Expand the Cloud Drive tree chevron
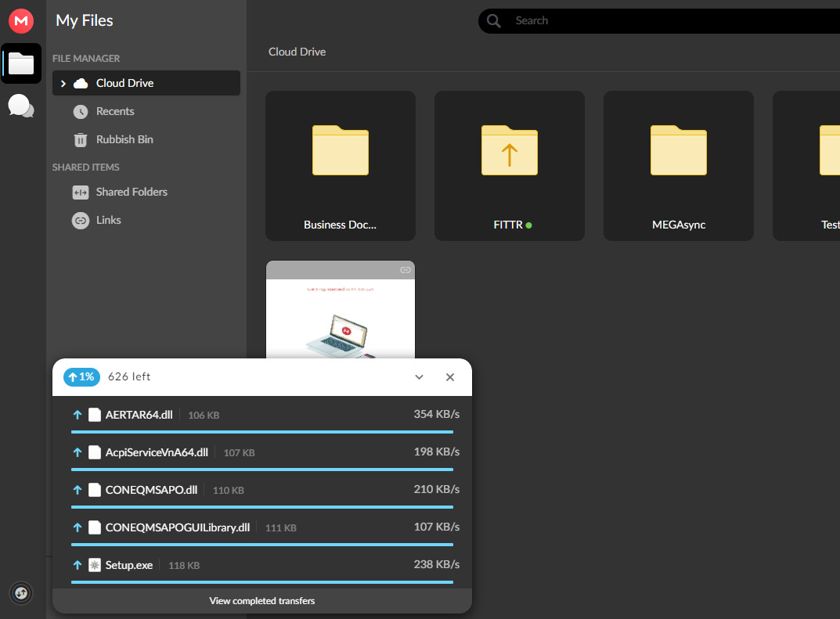 (x=62, y=83)
